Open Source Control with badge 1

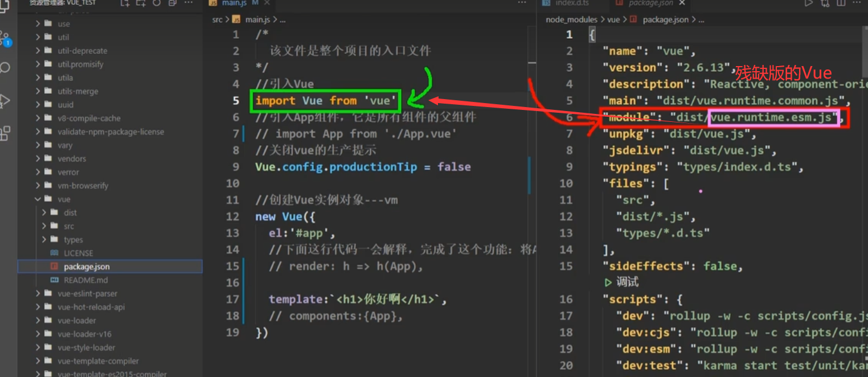tap(5, 38)
